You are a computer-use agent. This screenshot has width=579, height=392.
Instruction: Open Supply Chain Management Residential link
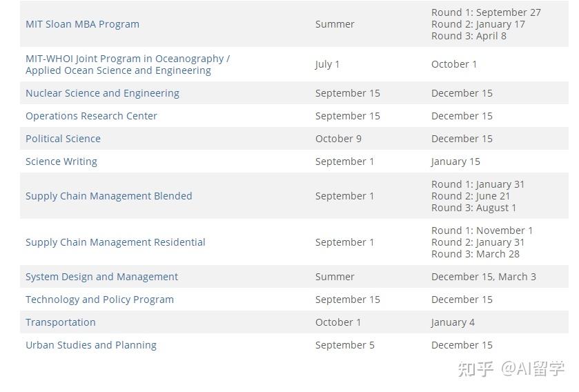[115, 242]
